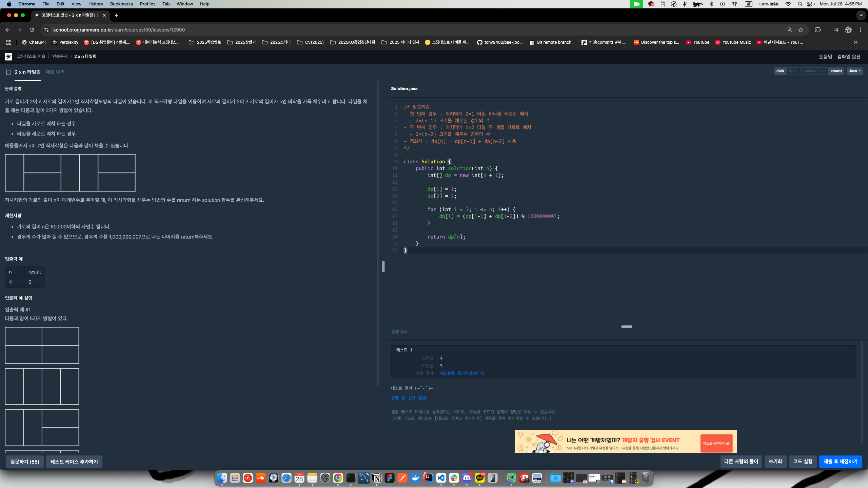Switch to the 제출 내역 tab

coord(55,72)
